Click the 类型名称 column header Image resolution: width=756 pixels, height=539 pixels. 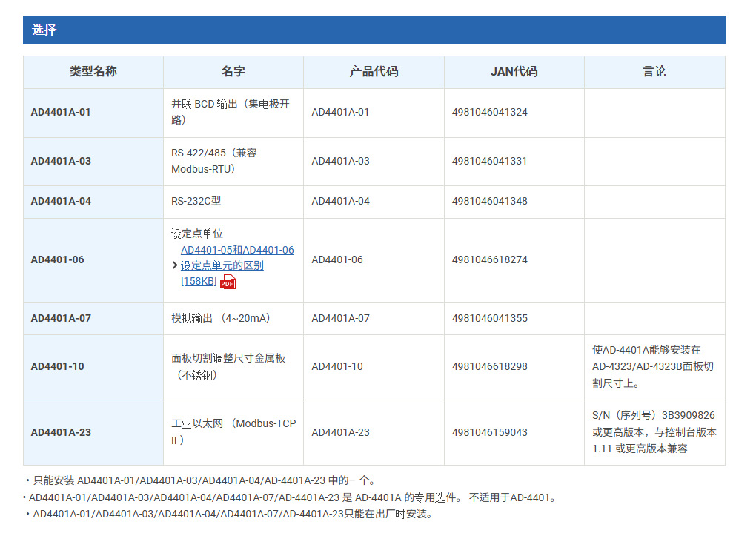93,72
